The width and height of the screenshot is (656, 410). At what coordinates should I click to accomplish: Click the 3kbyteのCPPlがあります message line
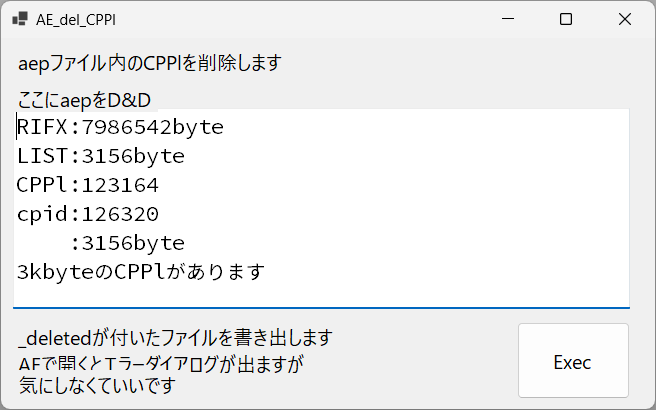(x=141, y=272)
